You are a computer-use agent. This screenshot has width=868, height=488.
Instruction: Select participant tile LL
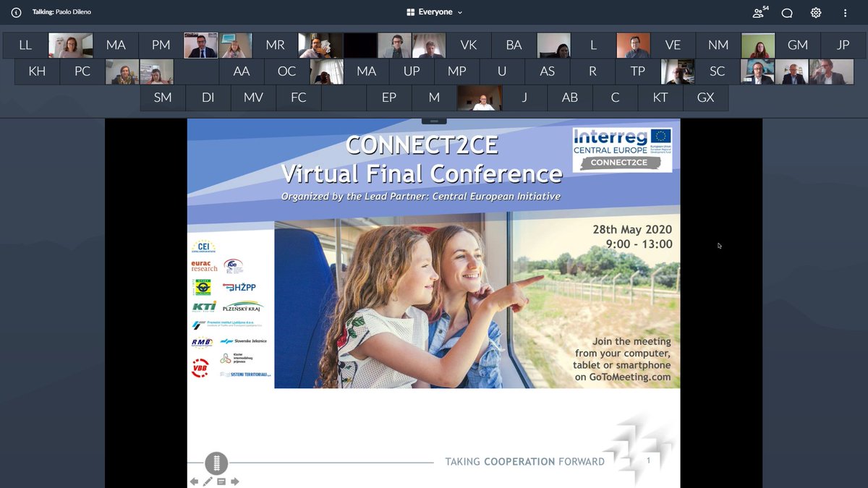[x=25, y=45]
